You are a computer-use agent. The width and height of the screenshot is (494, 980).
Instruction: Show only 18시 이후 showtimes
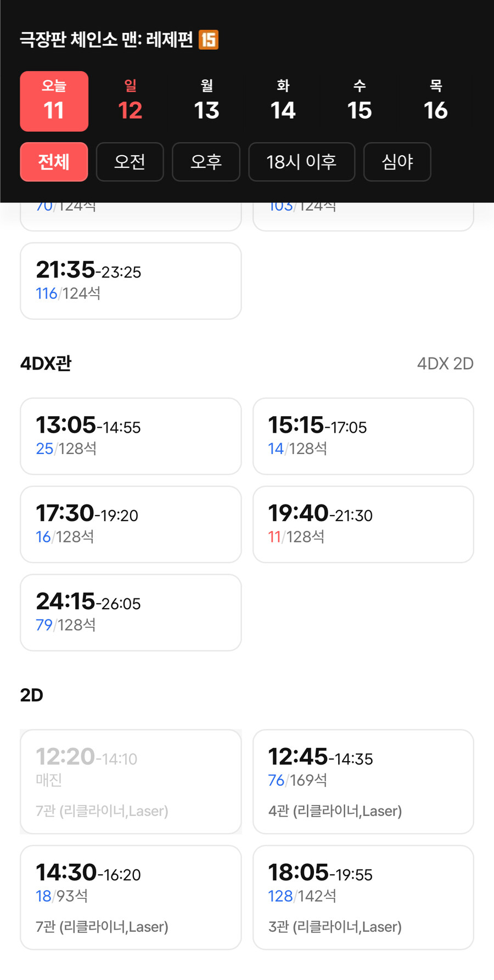[301, 162]
